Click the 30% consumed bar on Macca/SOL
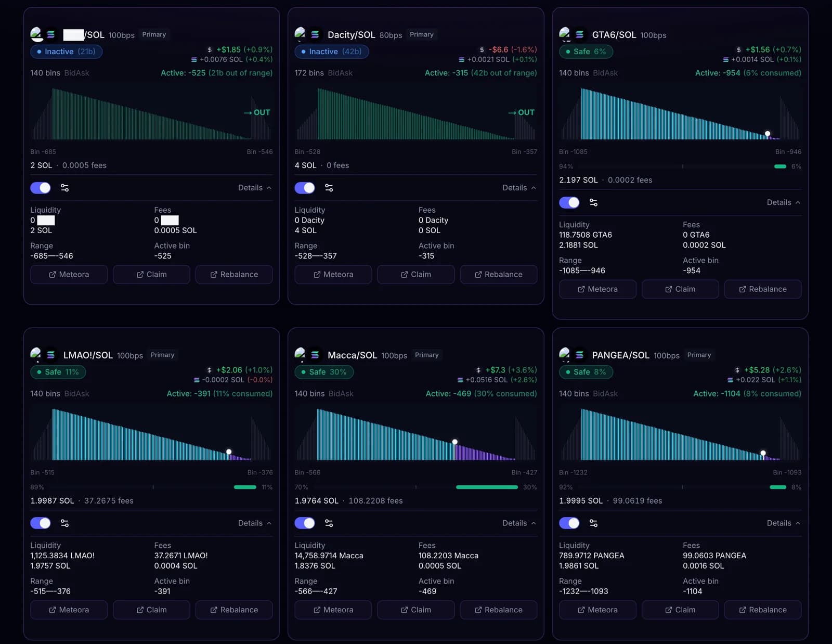 pyautogui.click(x=487, y=487)
